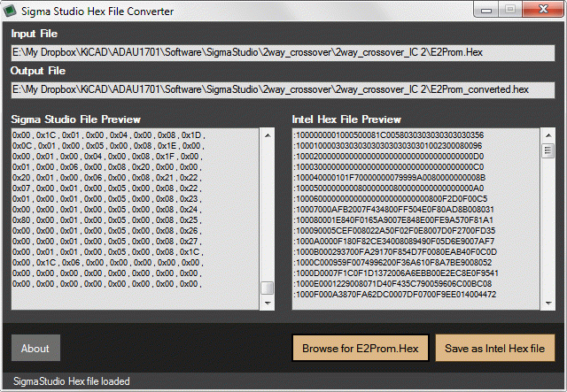Image resolution: width=567 pixels, height=392 pixels.
Task: Click into the Input File path field
Action: (283, 53)
